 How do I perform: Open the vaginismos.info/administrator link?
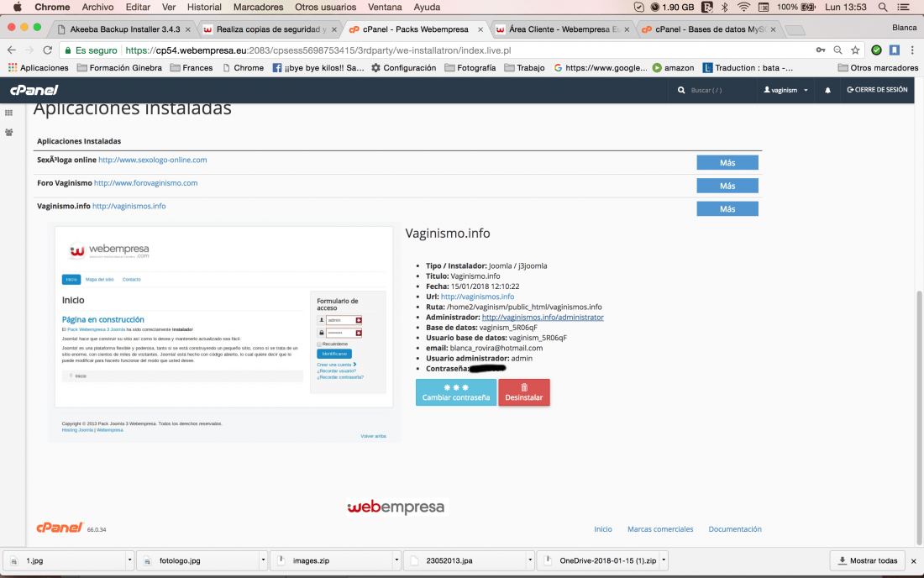(543, 317)
